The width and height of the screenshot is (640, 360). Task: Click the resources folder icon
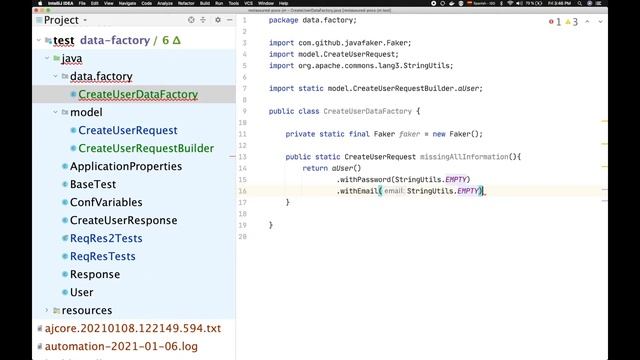pyautogui.click(x=56, y=310)
